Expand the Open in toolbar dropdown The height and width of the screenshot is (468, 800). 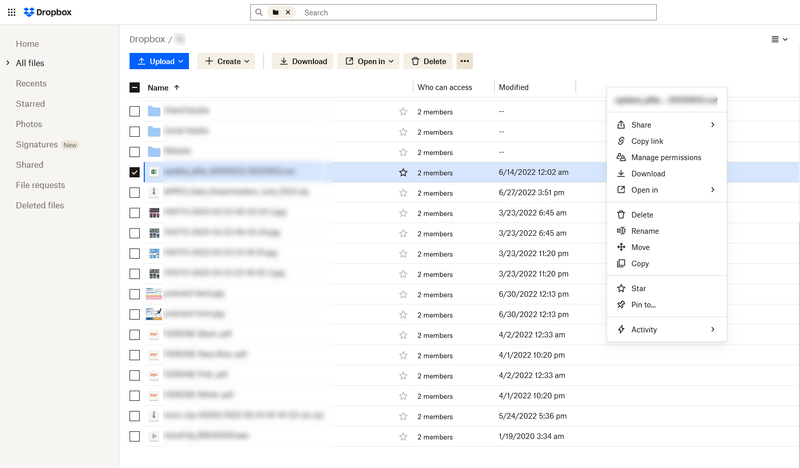[370, 61]
